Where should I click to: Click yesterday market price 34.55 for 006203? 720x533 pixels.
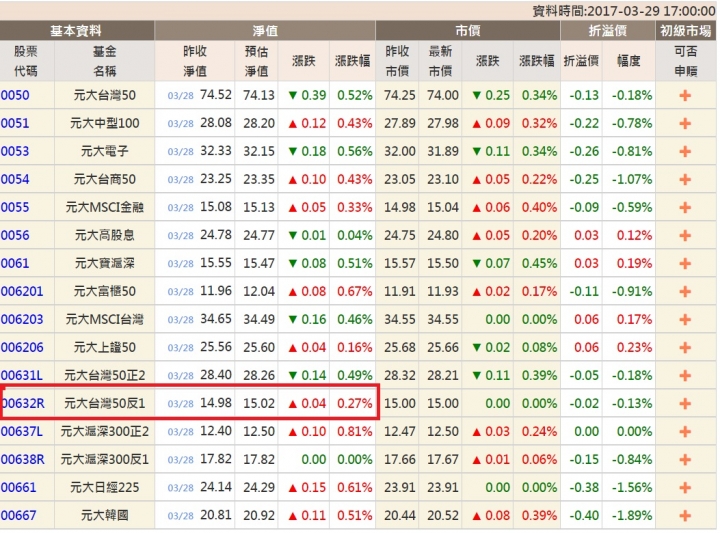tap(399, 320)
